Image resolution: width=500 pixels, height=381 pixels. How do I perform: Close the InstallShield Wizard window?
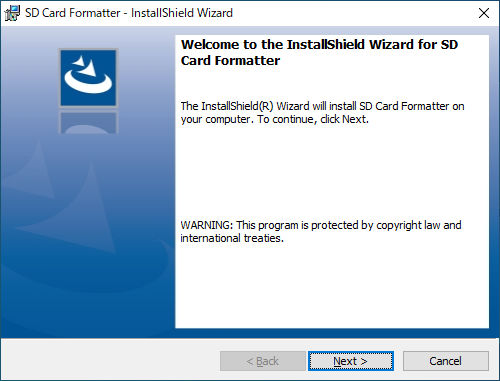tap(484, 13)
